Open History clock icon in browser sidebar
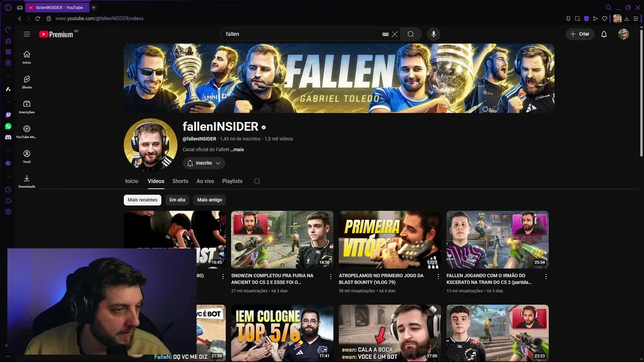The height and width of the screenshot is (362, 644). coord(8,190)
